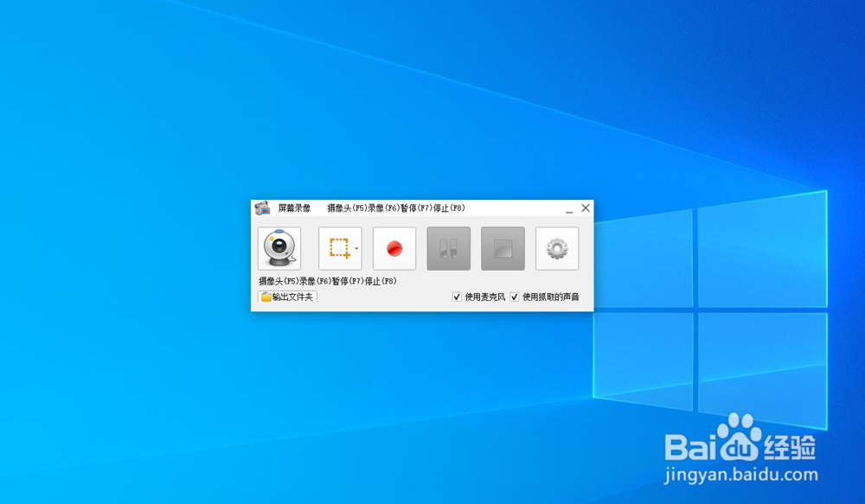Open the webcam capture tool
865x504 pixels.
[x=279, y=249]
